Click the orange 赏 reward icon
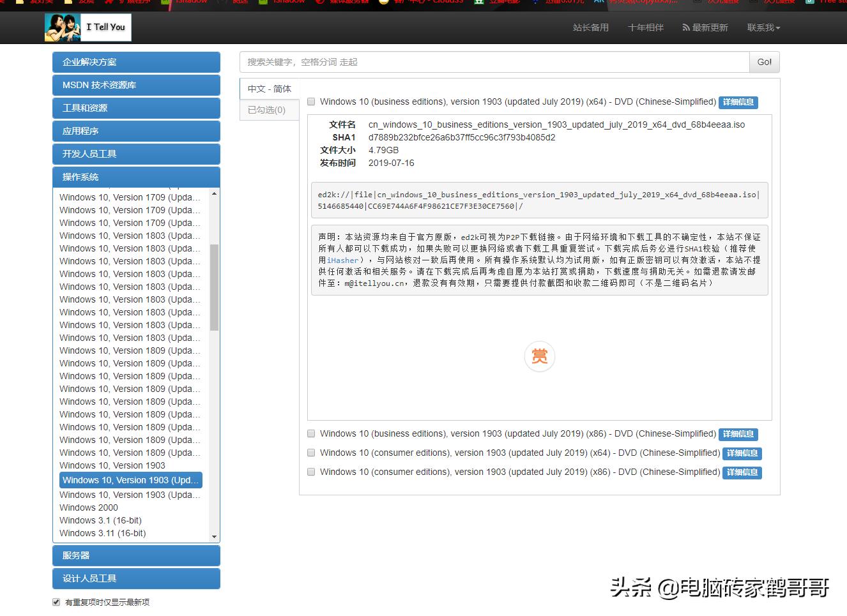Image resolution: width=847 pixels, height=616 pixels. [x=539, y=356]
